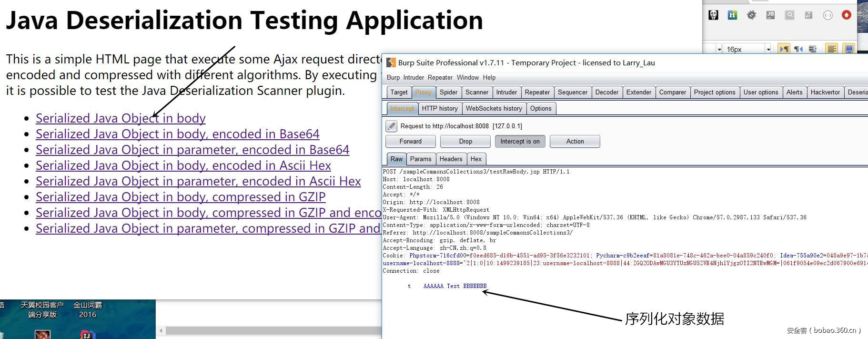Viewport: 868px width, 339px height.
Task: Click the pencil comment icon beside Request
Action: [391, 126]
